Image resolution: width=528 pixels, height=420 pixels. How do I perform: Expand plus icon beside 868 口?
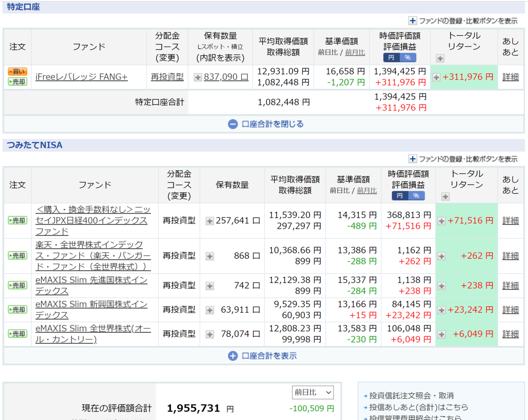pos(210,256)
